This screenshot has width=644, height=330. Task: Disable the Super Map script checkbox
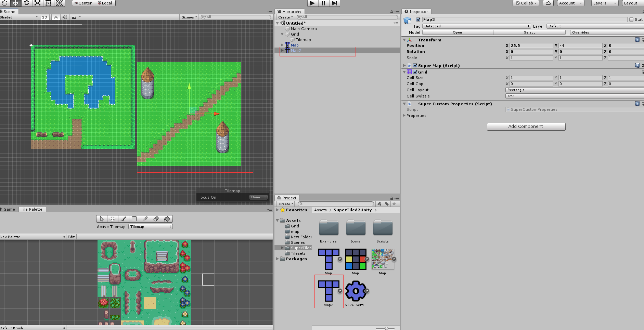pyautogui.click(x=415, y=65)
